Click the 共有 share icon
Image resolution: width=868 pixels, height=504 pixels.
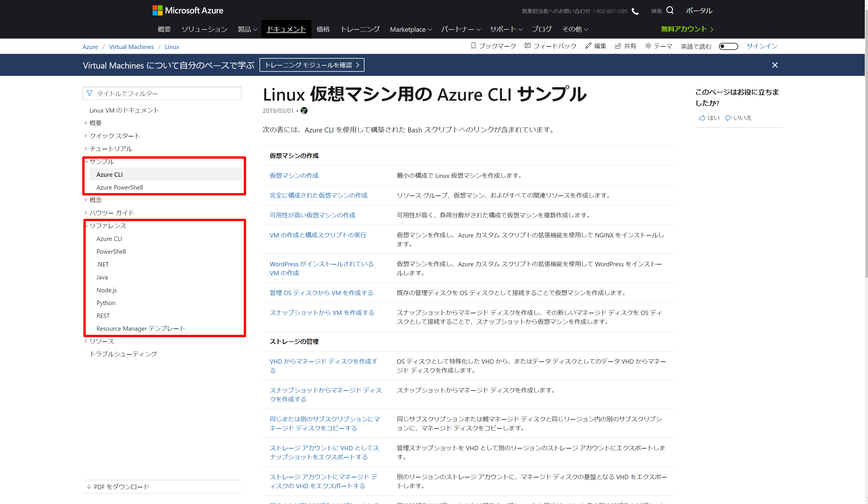pos(618,46)
